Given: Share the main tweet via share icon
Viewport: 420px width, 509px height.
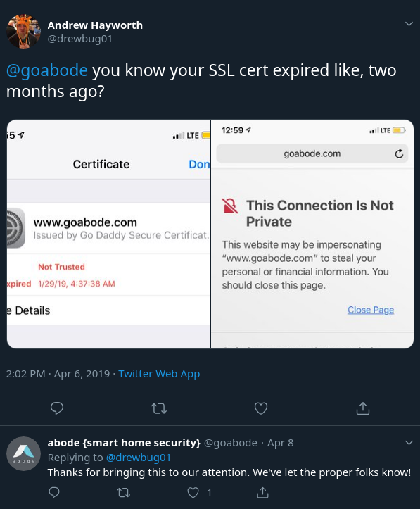Looking at the screenshot, I should pyautogui.click(x=363, y=408).
